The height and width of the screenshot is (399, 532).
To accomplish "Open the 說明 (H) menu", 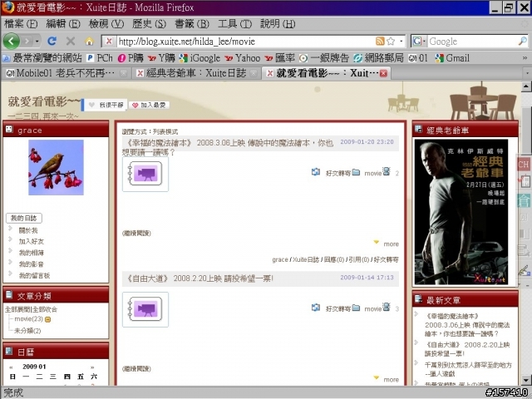I will pyautogui.click(x=278, y=24).
